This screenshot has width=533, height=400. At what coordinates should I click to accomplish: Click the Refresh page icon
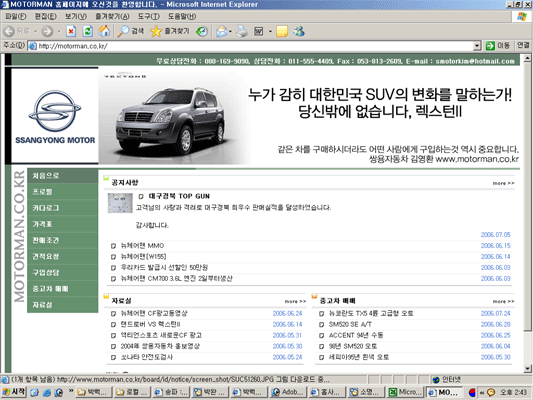click(88, 31)
